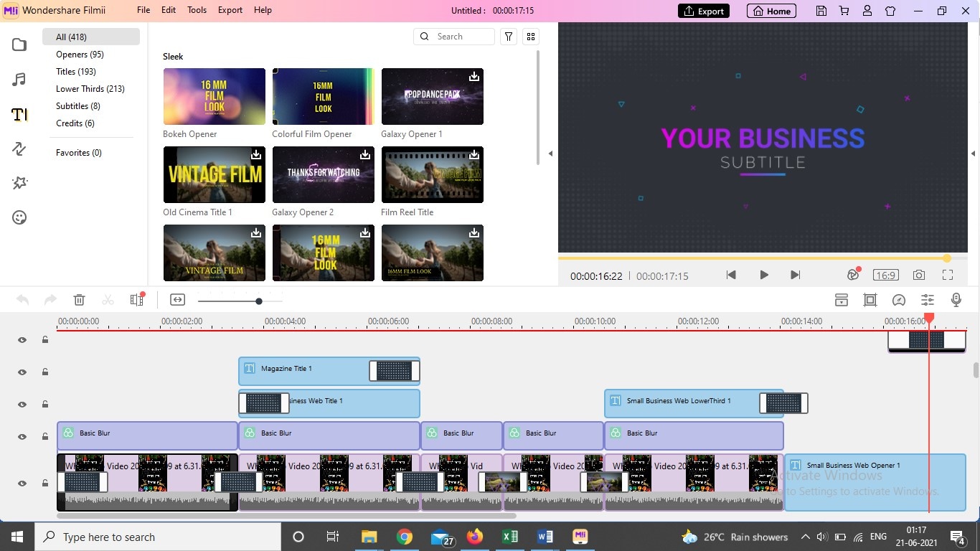The height and width of the screenshot is (551, 980).
Task: Hide the Basic Blur effects track
Action: coord(22,437)
